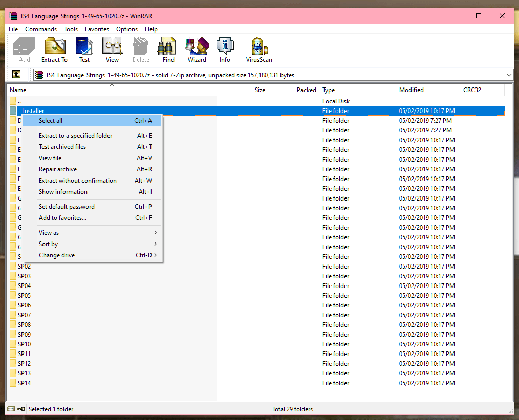Click the key password icon in status bar
This screenshot has width=519, height=420.
point(21,409)
